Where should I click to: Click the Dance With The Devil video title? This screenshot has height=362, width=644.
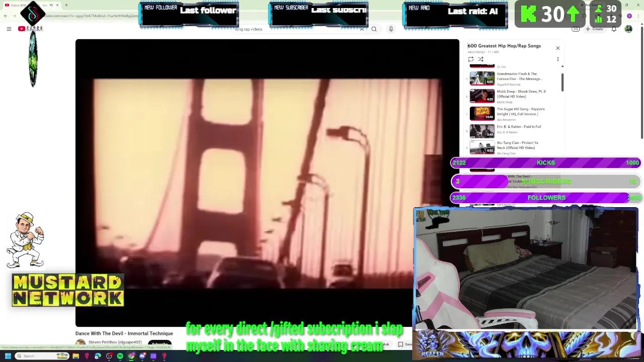click(124, 333)
